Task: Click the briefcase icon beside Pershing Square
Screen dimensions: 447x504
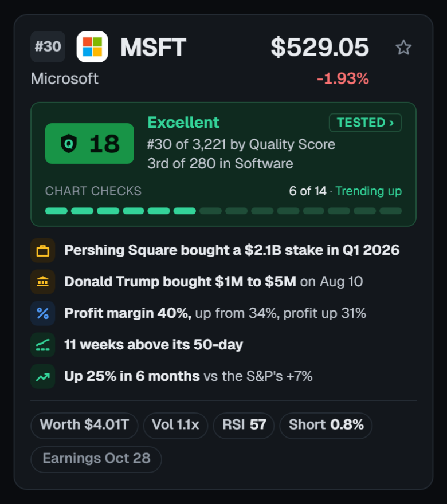Action: pyautogui.click(x=43, y=250)
